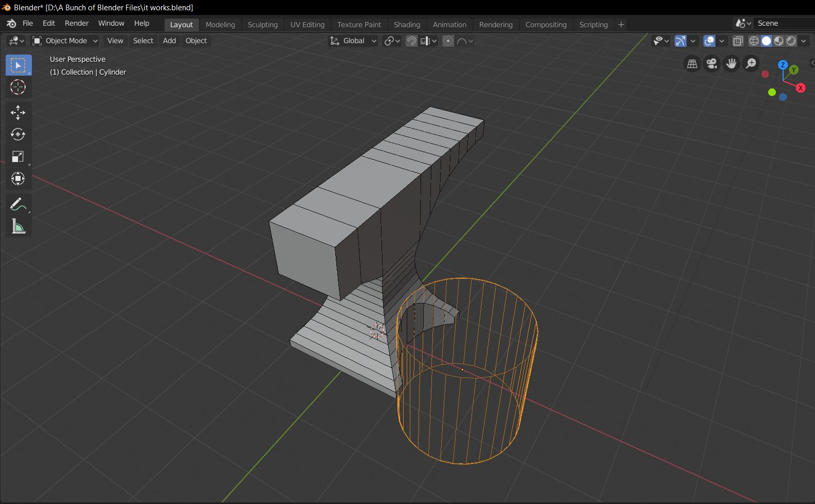
Task: Activate the 3D Cursor tool
Action: click(18, 87)
